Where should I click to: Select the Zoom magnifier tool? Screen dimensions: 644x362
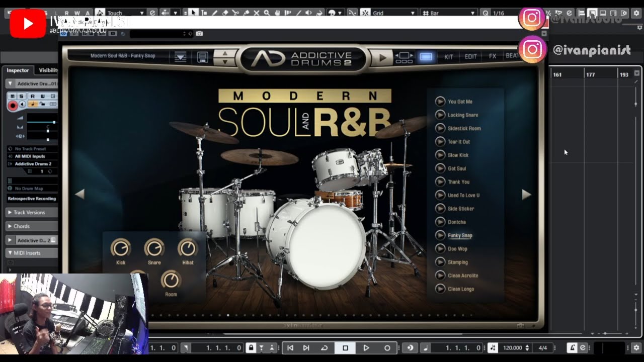[267, 13]
